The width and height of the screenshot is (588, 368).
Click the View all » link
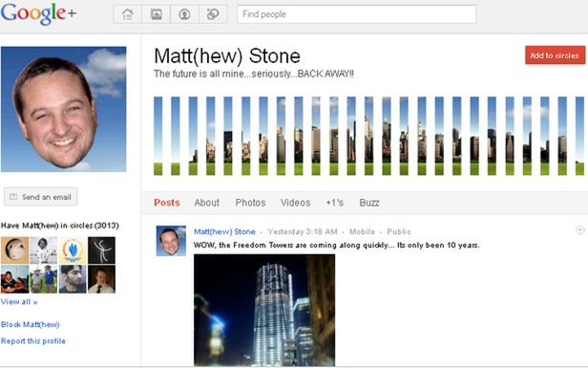click(x=19, y=301)
